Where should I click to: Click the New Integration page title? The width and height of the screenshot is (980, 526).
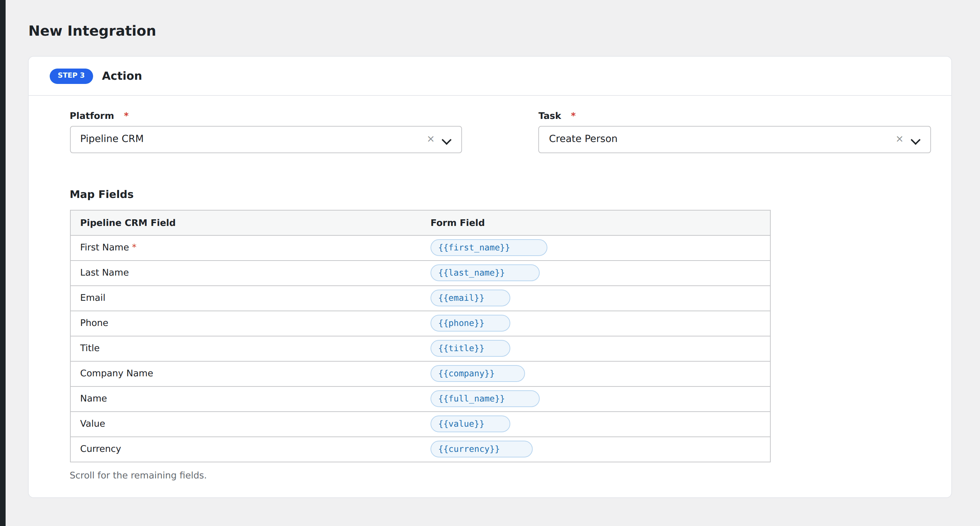[x=92, y=31]
